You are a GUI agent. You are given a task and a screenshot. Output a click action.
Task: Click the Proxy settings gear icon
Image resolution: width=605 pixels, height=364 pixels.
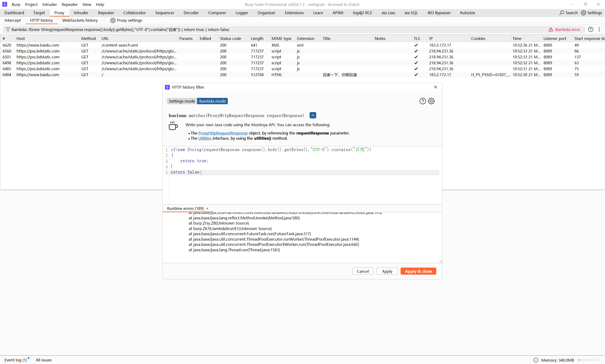(x=113, y=20)
